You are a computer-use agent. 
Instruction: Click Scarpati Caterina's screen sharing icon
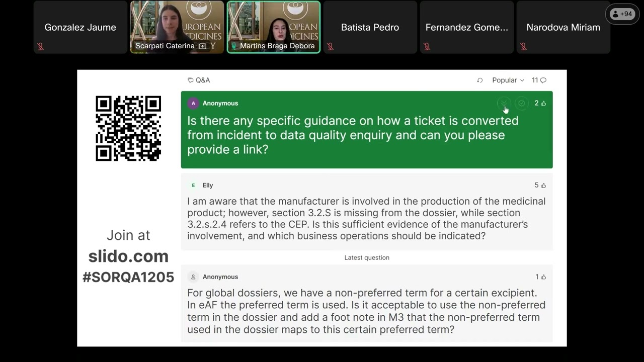coord(203,46)
